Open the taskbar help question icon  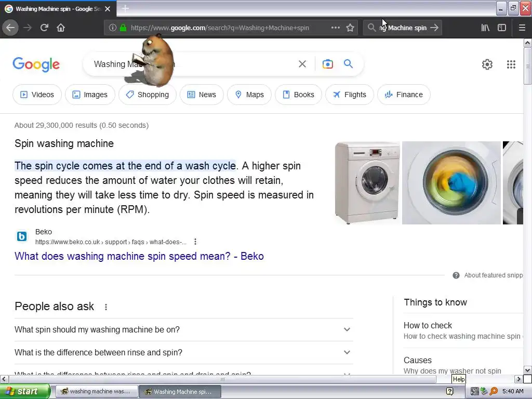[449, 391]
